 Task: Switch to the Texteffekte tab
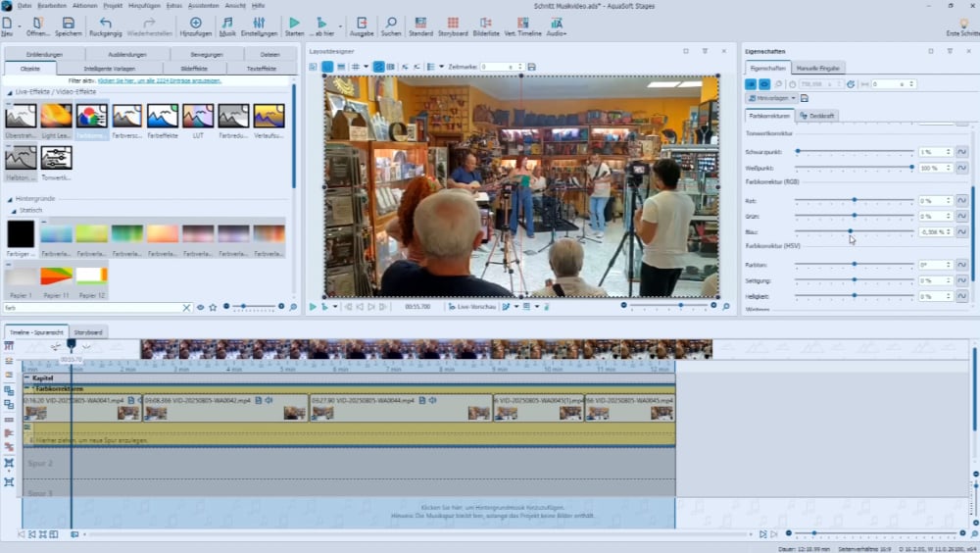[x=260, y=69]
